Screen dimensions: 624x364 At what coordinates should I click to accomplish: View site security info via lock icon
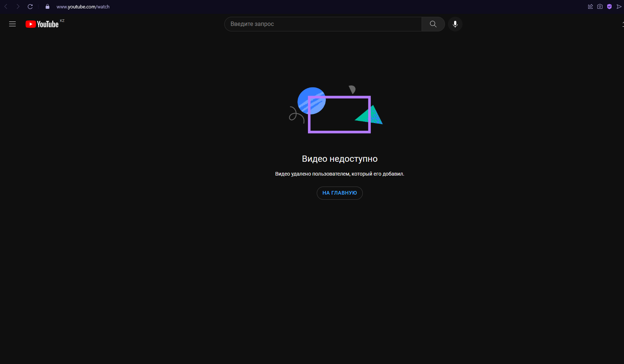47,7
